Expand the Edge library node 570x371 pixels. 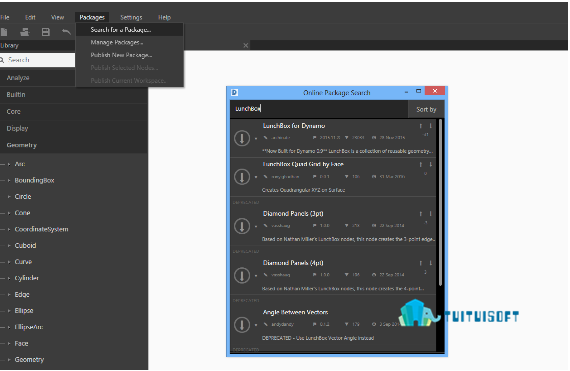(9, 295)
